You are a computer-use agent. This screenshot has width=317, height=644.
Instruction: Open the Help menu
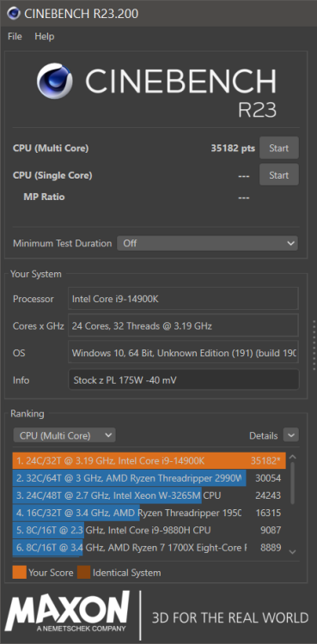pyautogui.click(x=45, y=37)
